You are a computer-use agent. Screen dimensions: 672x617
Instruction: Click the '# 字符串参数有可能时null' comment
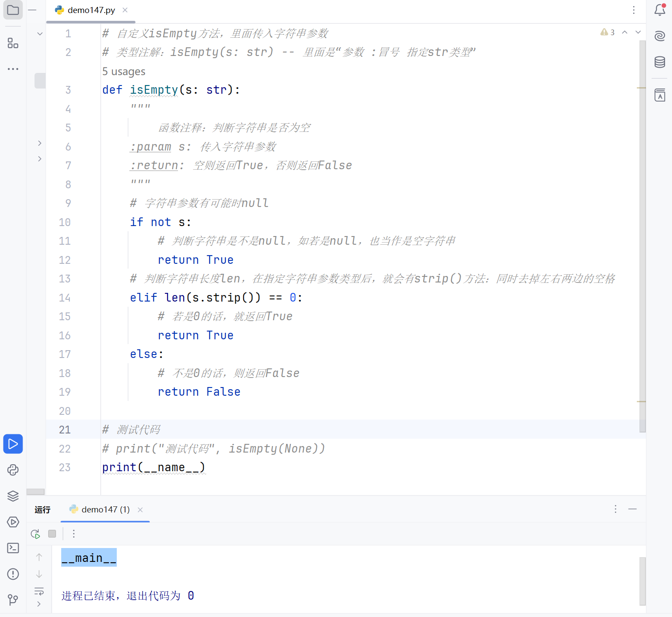click(199, 203)
